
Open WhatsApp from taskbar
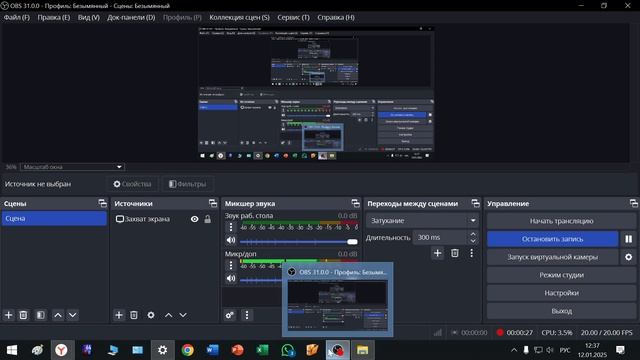point(288,350)
